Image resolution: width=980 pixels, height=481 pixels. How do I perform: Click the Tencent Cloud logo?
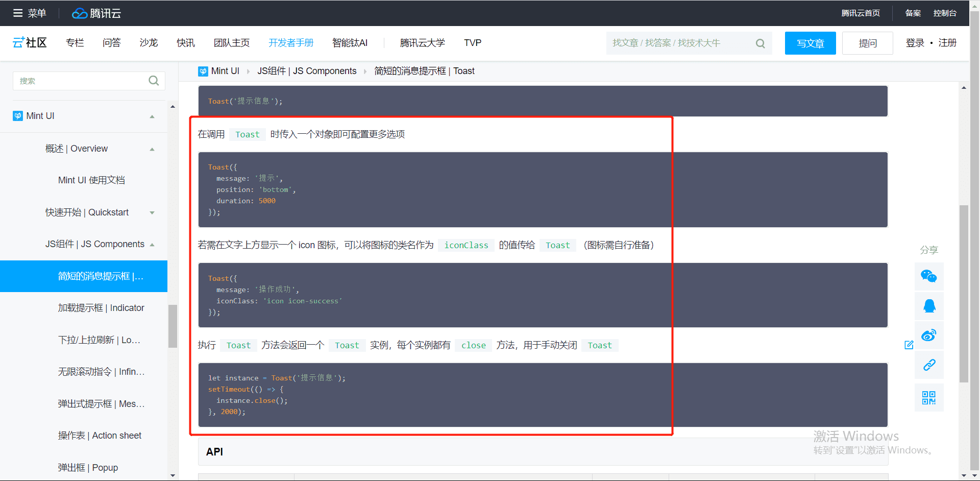[96, 13]
